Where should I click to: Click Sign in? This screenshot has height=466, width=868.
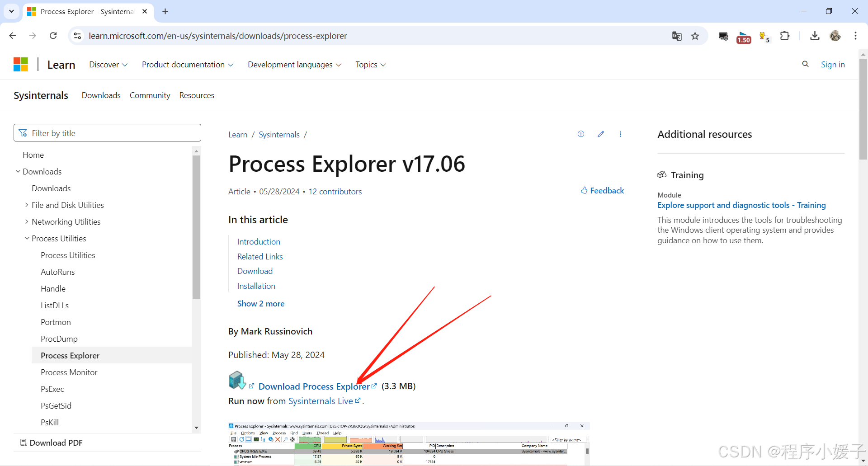click(833, 65)
